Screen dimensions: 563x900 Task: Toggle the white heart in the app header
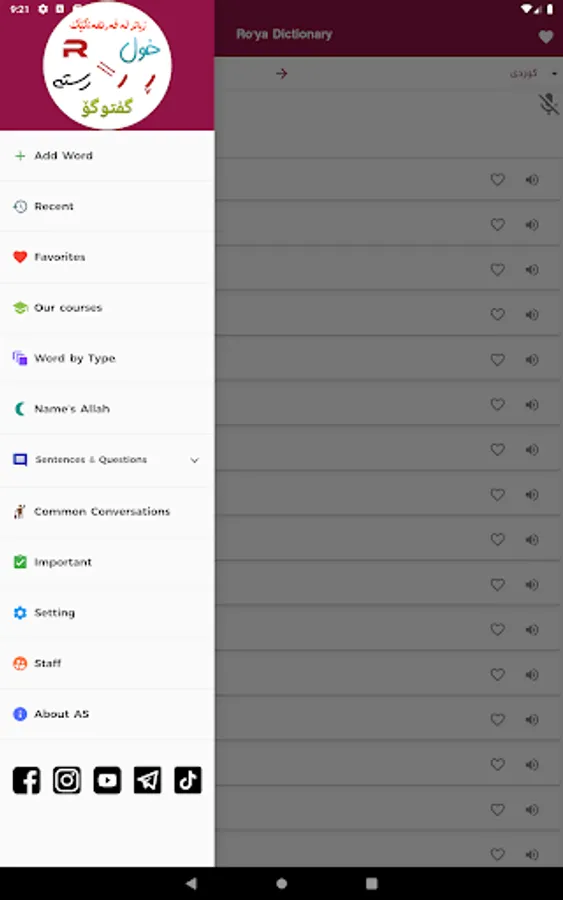tap(546, 37)
